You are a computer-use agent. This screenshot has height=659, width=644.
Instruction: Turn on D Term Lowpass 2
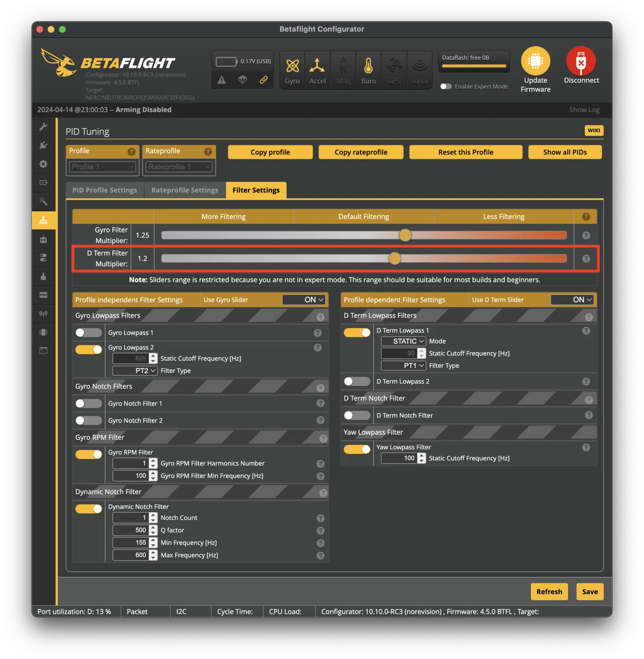357,381
